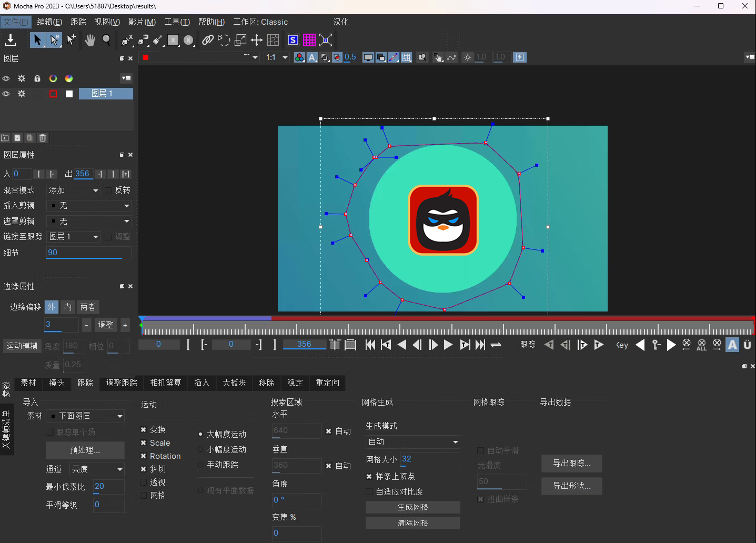The image size is (756, 543).
Task: Toggle the show surface S icon
Action: click(x=293, y=40)
